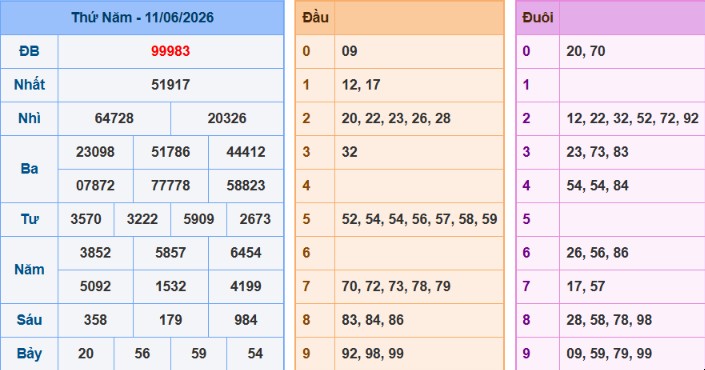Viewport: 705px width, 370px height.
Task: Select Đuôi 4 values 54, 54, 84
Action: 598,185
